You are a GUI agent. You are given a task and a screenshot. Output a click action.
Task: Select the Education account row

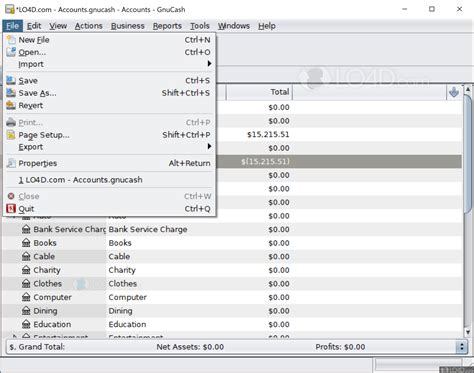[232, 324]
